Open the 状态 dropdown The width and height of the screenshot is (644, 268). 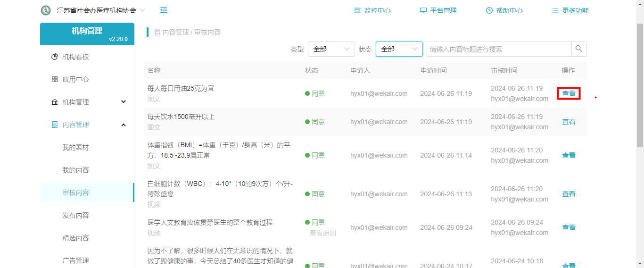[x=399, y=49]
